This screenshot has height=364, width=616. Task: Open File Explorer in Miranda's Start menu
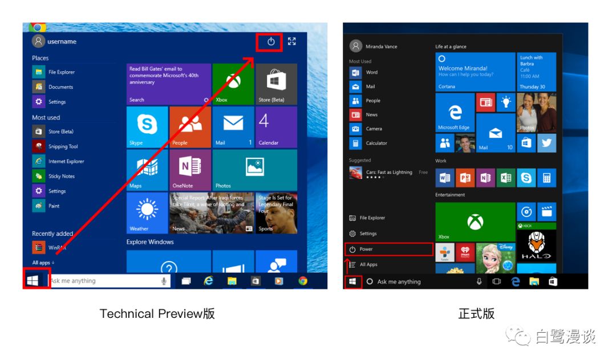(x=367, y=218)
